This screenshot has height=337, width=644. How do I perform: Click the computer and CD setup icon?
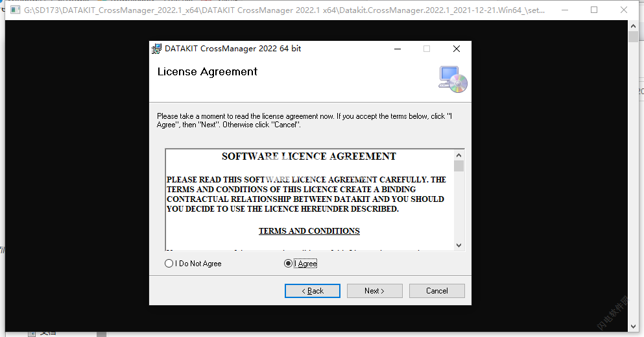[x=453, y=79]
